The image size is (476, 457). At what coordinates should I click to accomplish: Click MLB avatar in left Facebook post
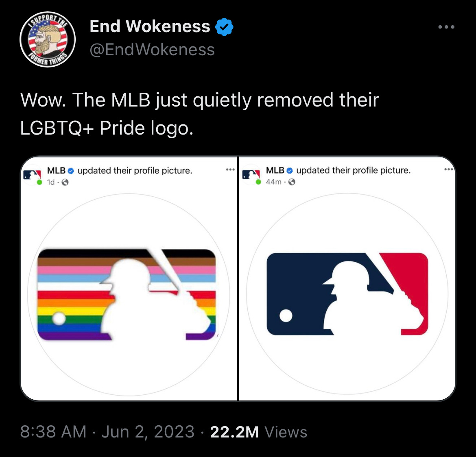click(32, 175)
